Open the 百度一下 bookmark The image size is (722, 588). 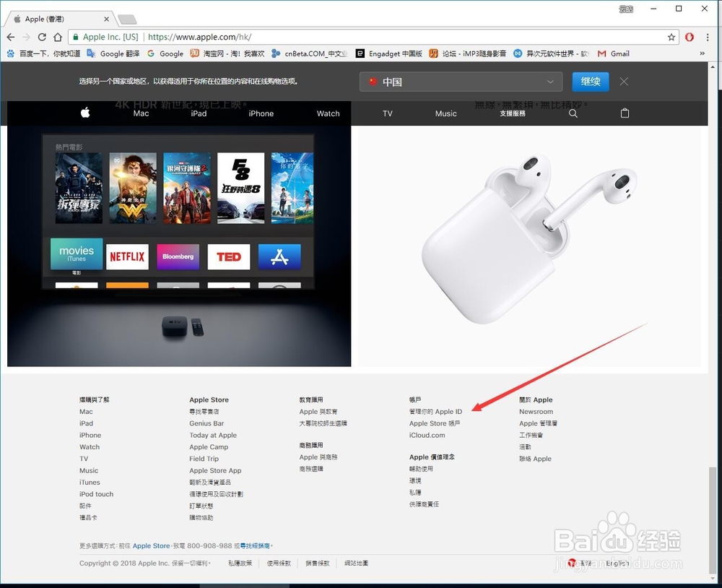coord(44,53)
